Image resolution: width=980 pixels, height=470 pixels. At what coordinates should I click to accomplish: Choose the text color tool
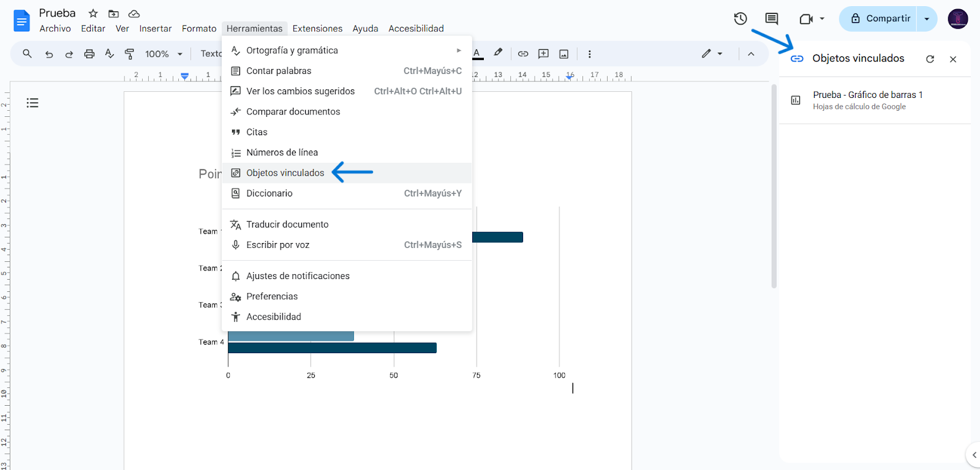coord(477,54)
